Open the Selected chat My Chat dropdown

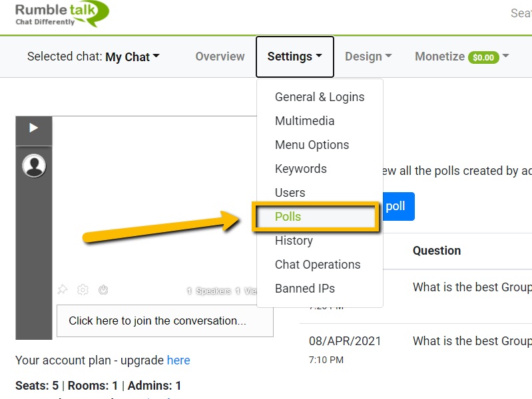(x=93, y=57)
